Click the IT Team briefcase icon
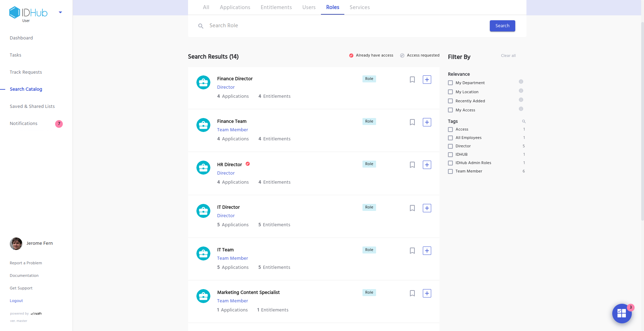 tap(203, 253)
